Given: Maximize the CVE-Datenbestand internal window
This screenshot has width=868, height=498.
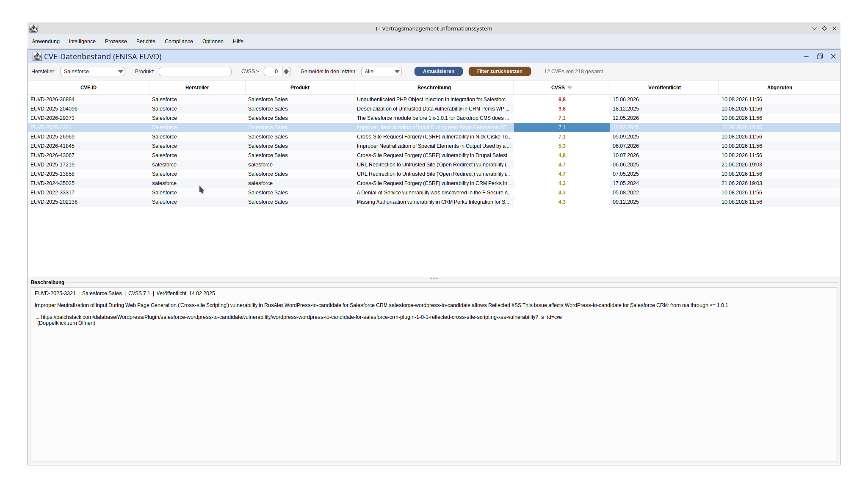Looking at the screenshot, I should pyautogui.click(x=820, y=56).
